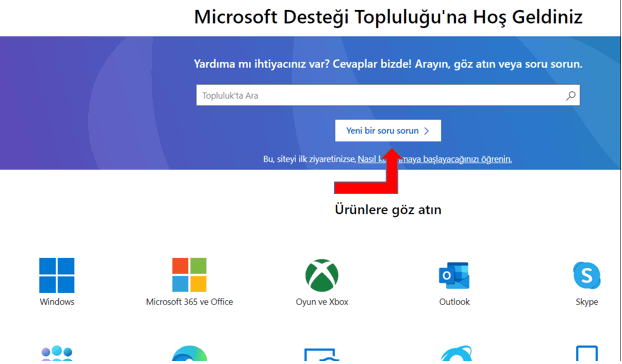Click the chevron arrow on Yeni bir soru sorun
This screenshot has height=364, width=622.
(x=426, y=131)
